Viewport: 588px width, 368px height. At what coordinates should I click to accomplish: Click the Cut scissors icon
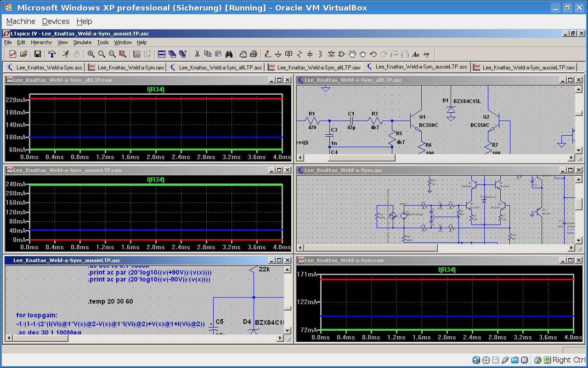[x=197, y=54]
